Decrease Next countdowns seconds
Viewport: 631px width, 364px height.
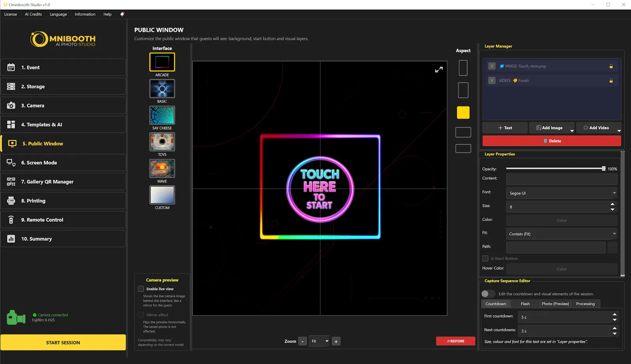(x=614, y=334)
